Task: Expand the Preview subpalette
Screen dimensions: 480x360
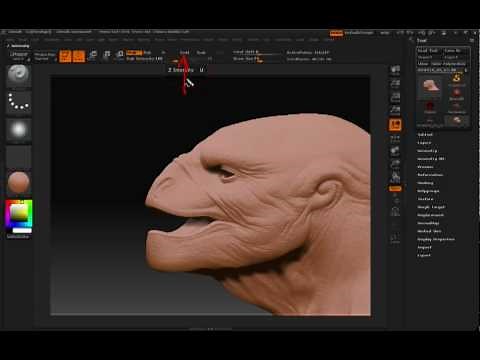Action: [x=425, y=167]
